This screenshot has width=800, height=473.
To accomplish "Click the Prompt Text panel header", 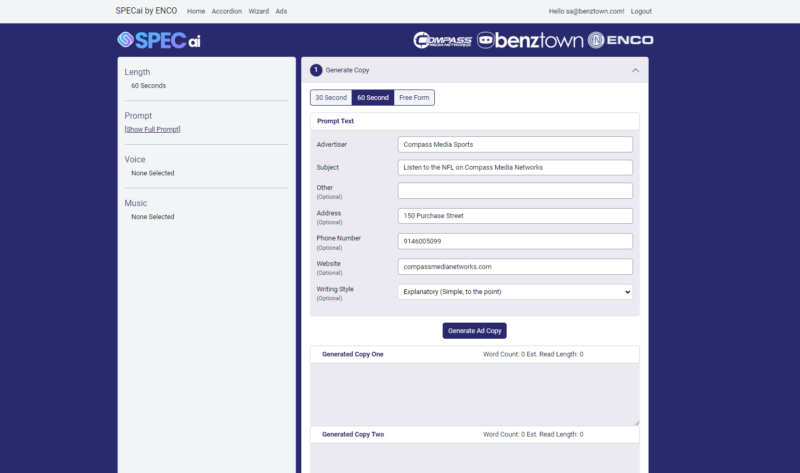I will pos(474,121).
